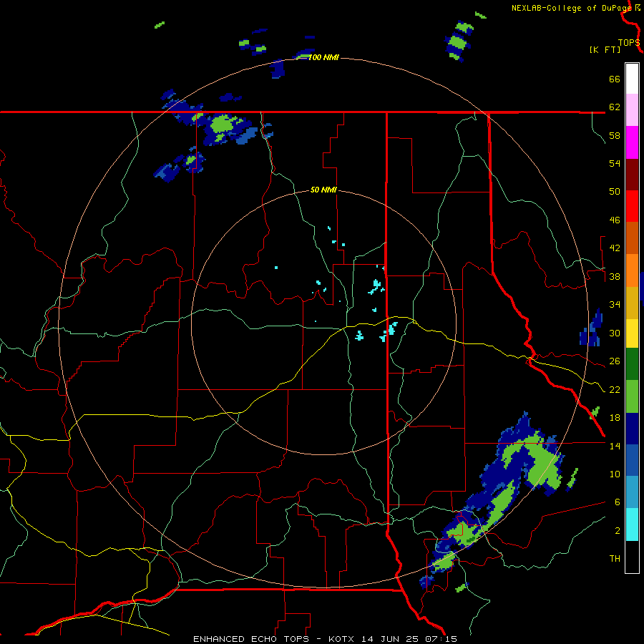This screenshot has height=644, width=644.
Task: Click the "38" scale label
Action: coord(615,276)
